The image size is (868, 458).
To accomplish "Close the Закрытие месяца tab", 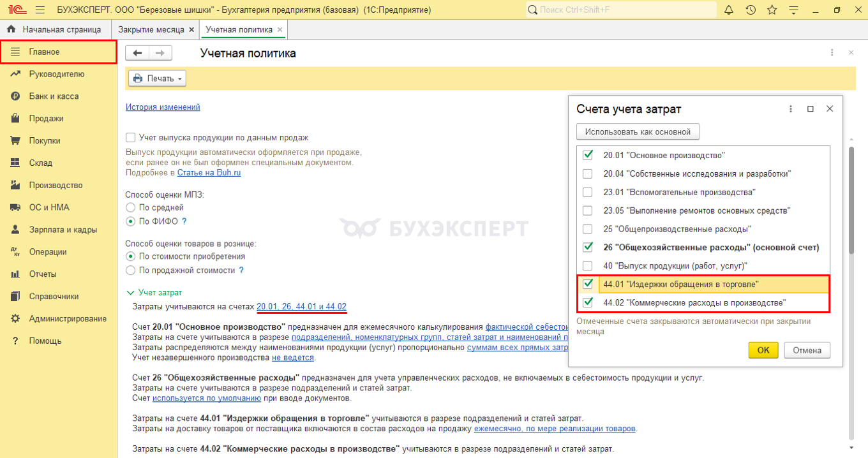I will (190, 30).
